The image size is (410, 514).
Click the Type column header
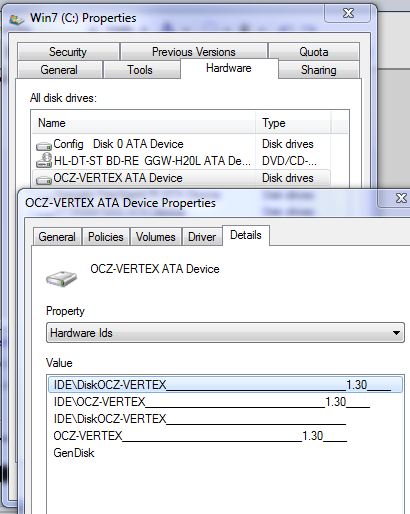(x=293, y=123)
